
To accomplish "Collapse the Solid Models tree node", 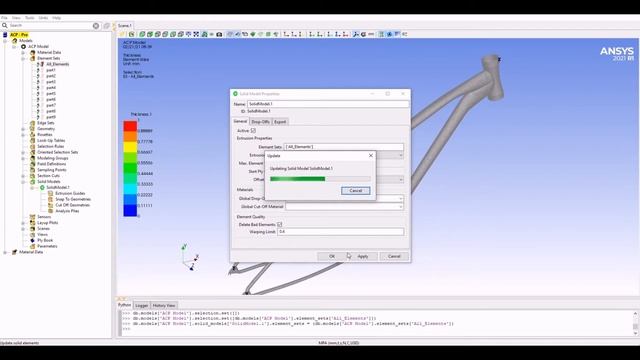I will click(23, 182).
